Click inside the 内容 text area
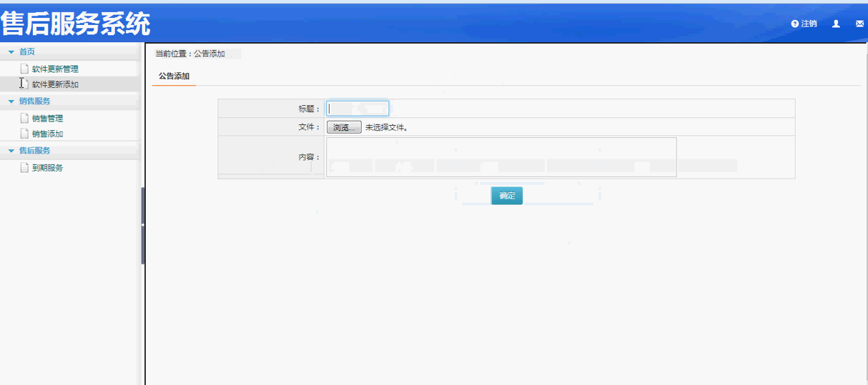Viewport: 868px width, 385px height. [x=501, y=156]
